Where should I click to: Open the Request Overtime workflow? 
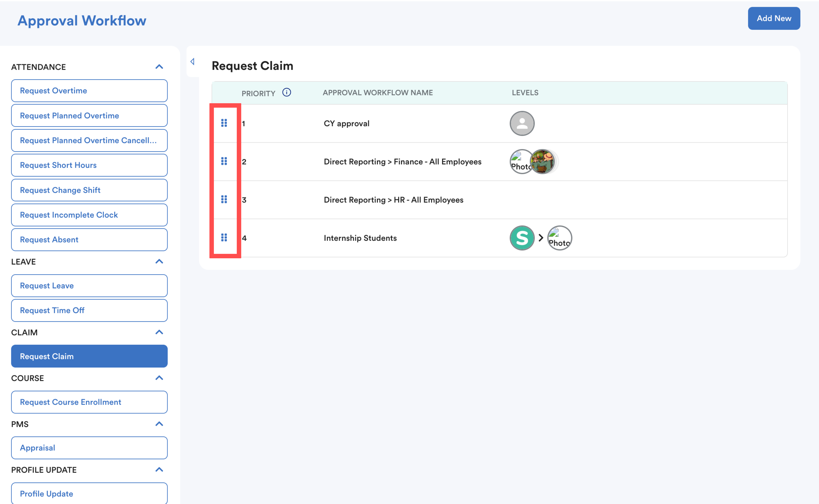89,91
